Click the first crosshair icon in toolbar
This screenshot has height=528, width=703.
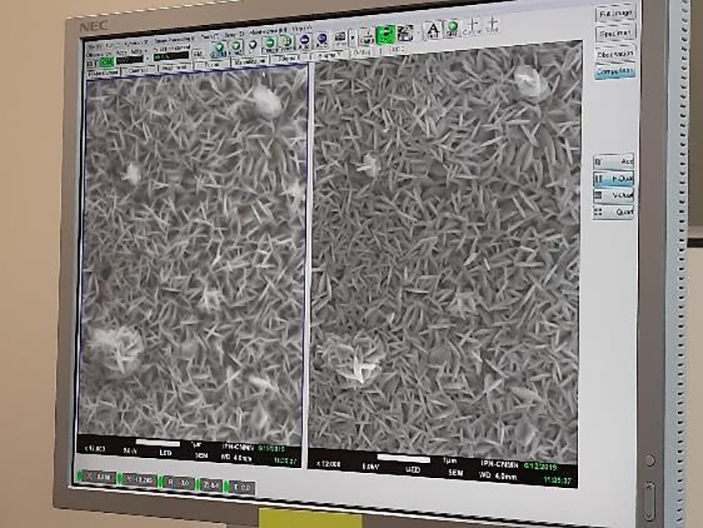(473, 29)
